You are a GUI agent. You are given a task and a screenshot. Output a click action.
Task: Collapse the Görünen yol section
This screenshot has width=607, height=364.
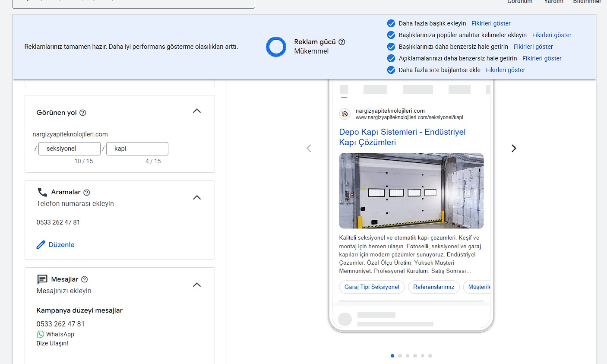197,111
